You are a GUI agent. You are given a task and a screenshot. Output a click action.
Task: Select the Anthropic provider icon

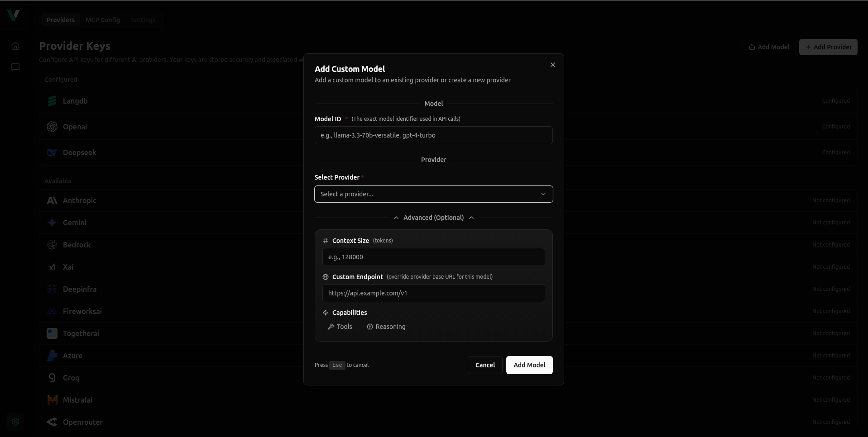(x=52, y=200)
